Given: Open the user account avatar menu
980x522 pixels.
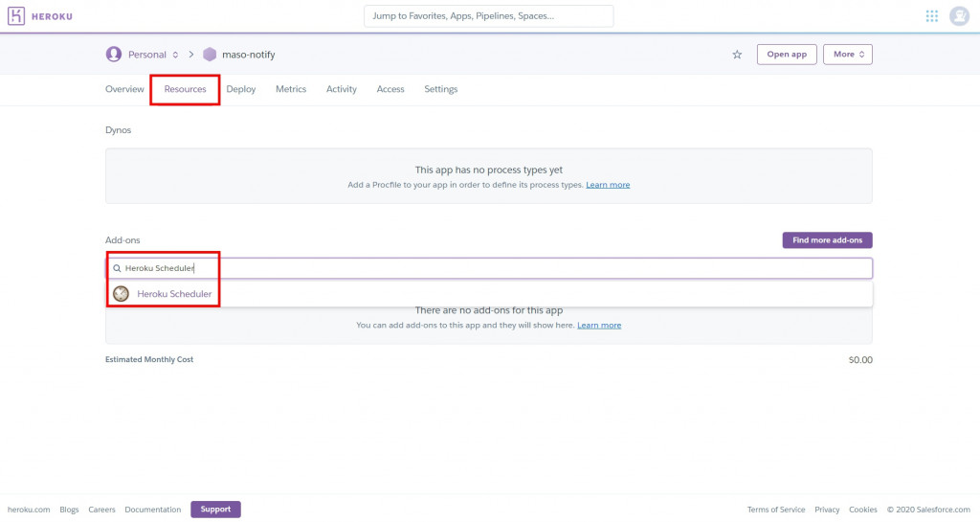Looking at the screenshot, I should (x=959, y=16).
